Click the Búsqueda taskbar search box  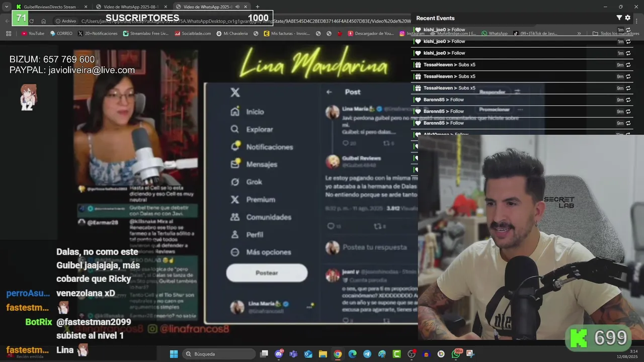click(x=218, y=354)
